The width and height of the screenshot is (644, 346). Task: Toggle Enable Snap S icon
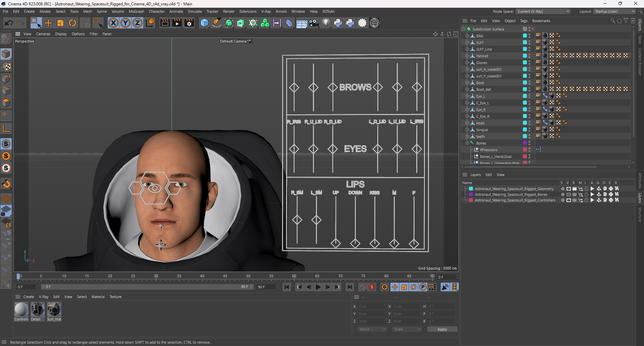point(6,144)
